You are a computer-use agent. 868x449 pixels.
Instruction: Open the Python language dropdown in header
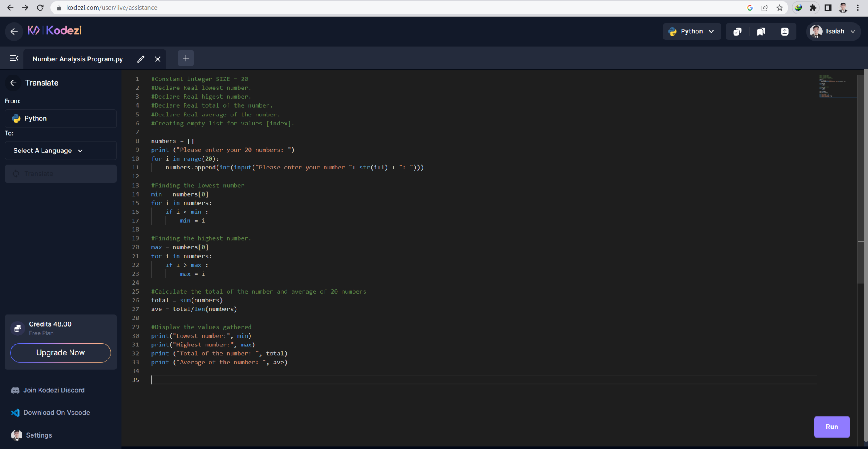(x=691, y=31)
